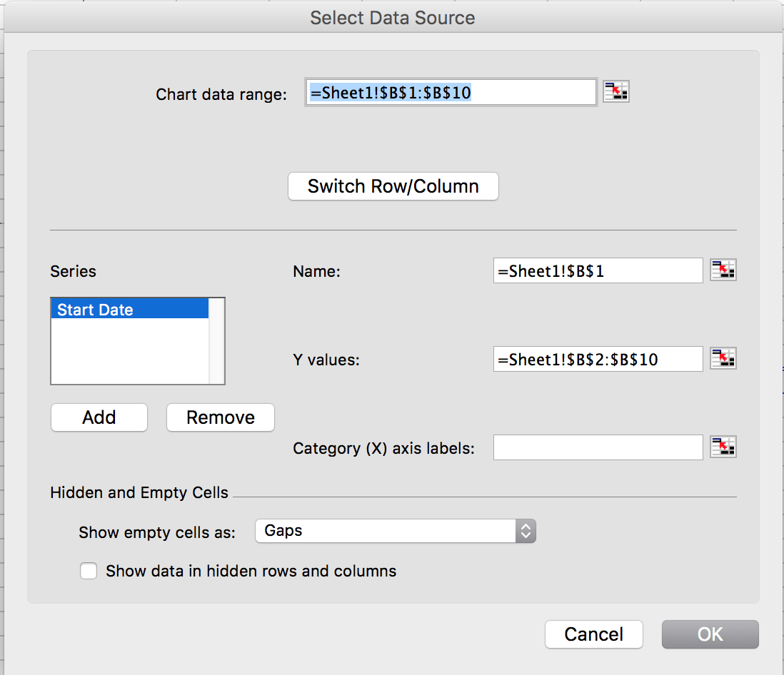This screenshot has height=675, width=784.
Task: Click the Switch Row/Column button
Action: pyautogui.click(x=393, y=186)
